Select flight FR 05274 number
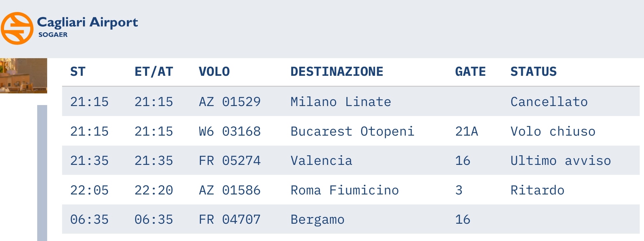Viewport: 644px width, 241px height. [x=230, y=161]
